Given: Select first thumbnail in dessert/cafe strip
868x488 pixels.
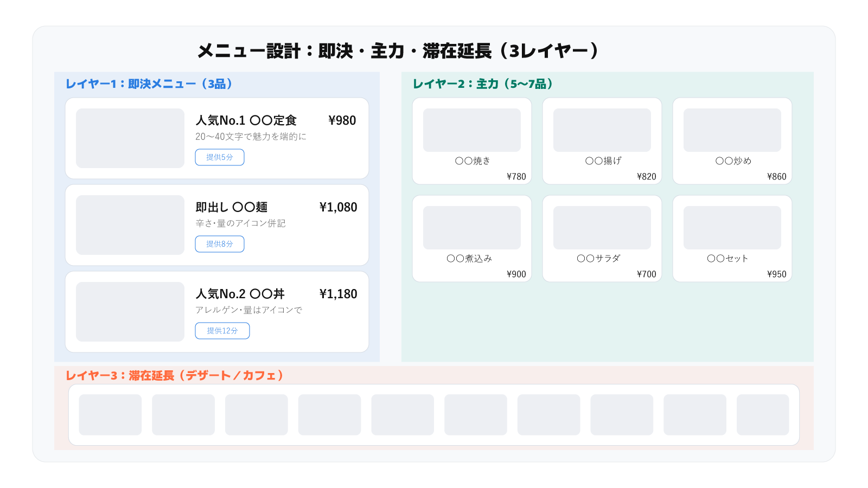Looking at the screenshot, I should click(110, 415).
